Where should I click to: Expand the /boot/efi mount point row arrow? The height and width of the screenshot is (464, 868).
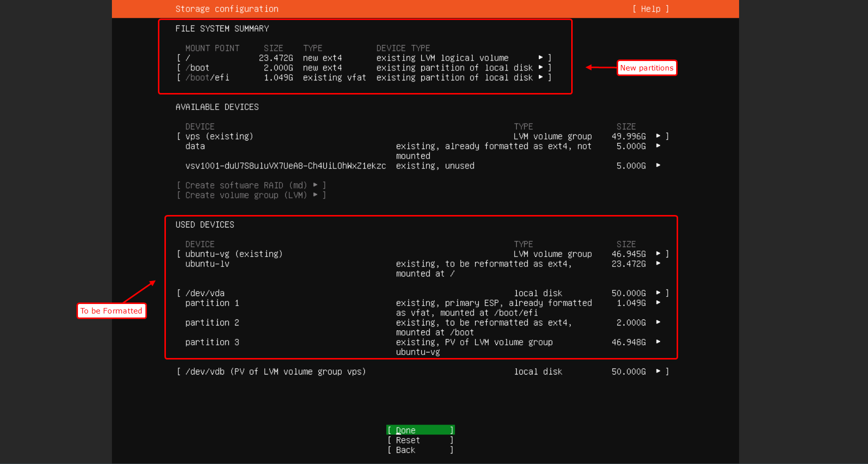pos(540,77)
